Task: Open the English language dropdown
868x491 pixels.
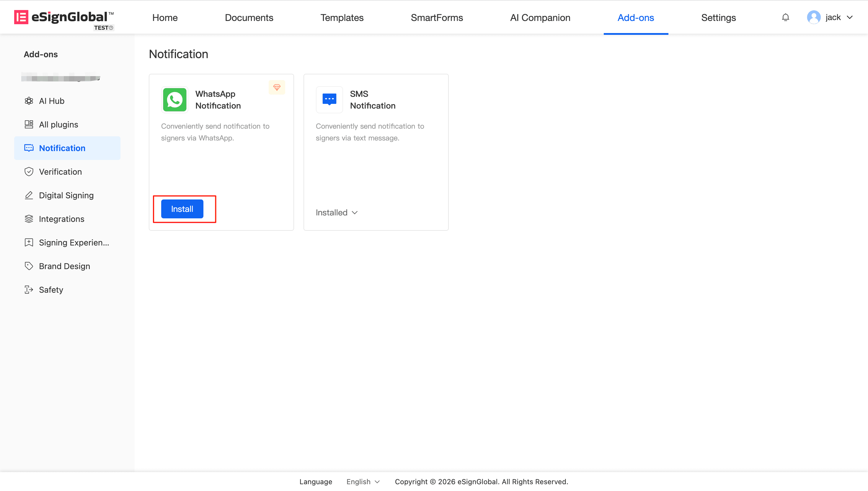Action: tap(363, 482)
